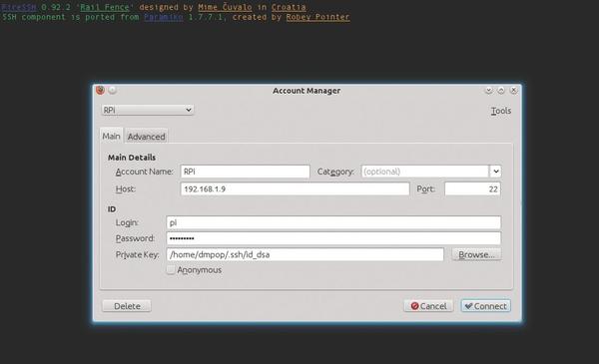Focus the Port field showing 22
599x364 pixels.
[472, 188]
